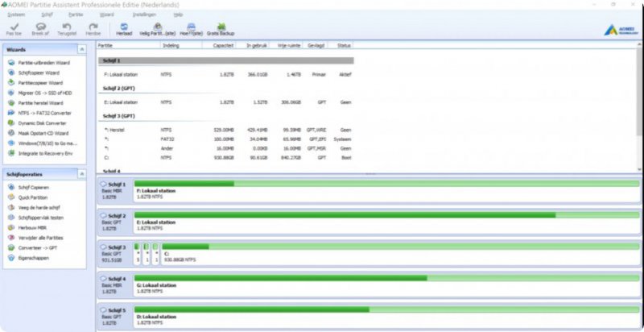644x332 pixels.
Task: Collapse the Schijfoperaties panel
Action: point(82,174)
